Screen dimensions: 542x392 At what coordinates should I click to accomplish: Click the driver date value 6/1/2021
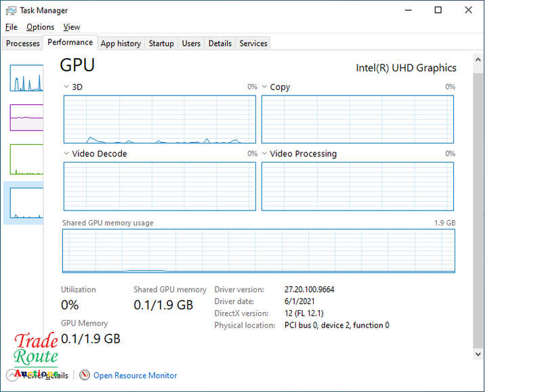(299, 301)
